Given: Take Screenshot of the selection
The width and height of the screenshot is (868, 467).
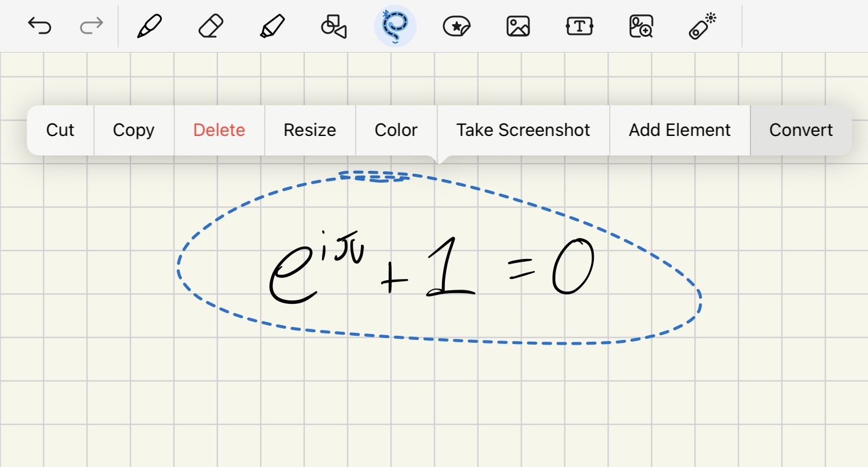Looking at the screenshot, I should tap(523, 130).
